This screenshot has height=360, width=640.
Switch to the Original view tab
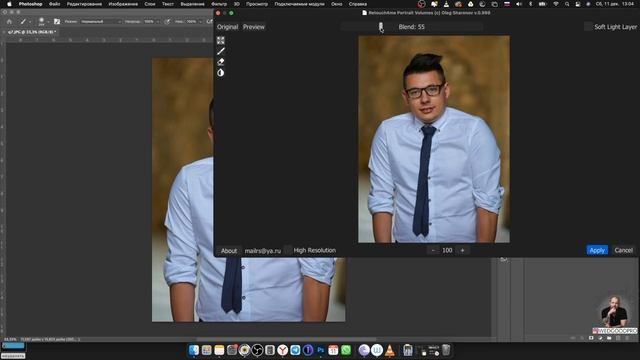(x=227, y=27)
